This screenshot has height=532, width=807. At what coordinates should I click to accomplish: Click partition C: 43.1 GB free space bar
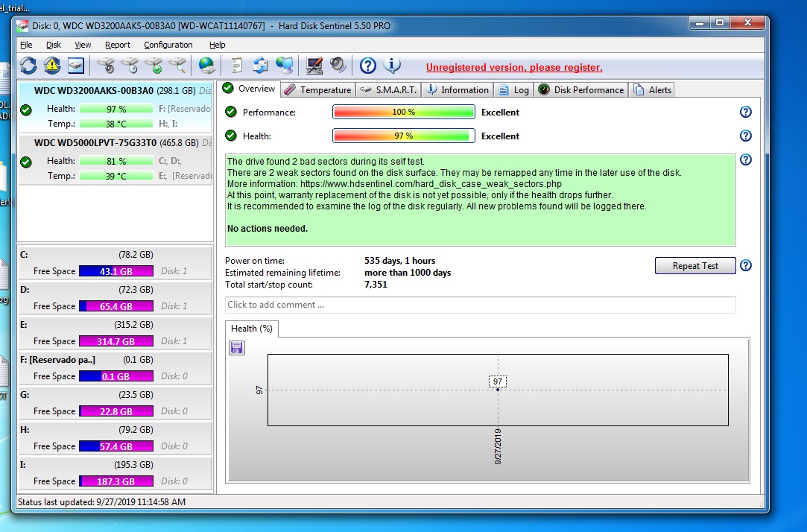tap(116, 271)
